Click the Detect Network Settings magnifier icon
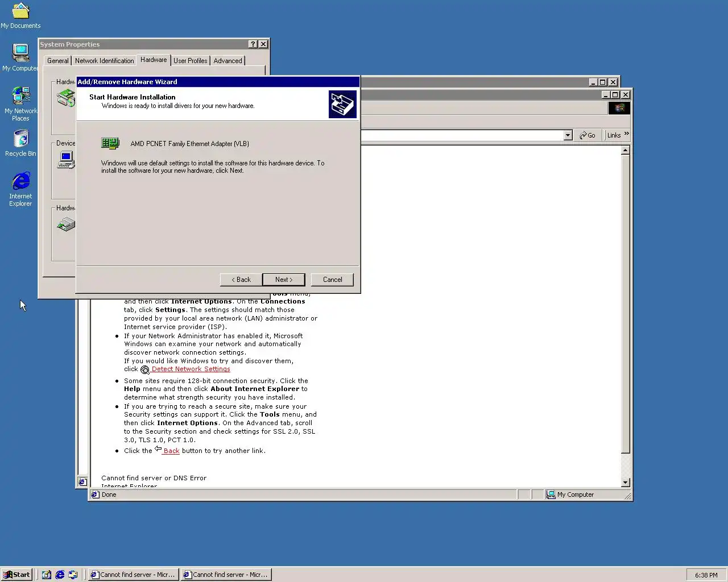The image size is (728, 582). (x=145, y=369)
